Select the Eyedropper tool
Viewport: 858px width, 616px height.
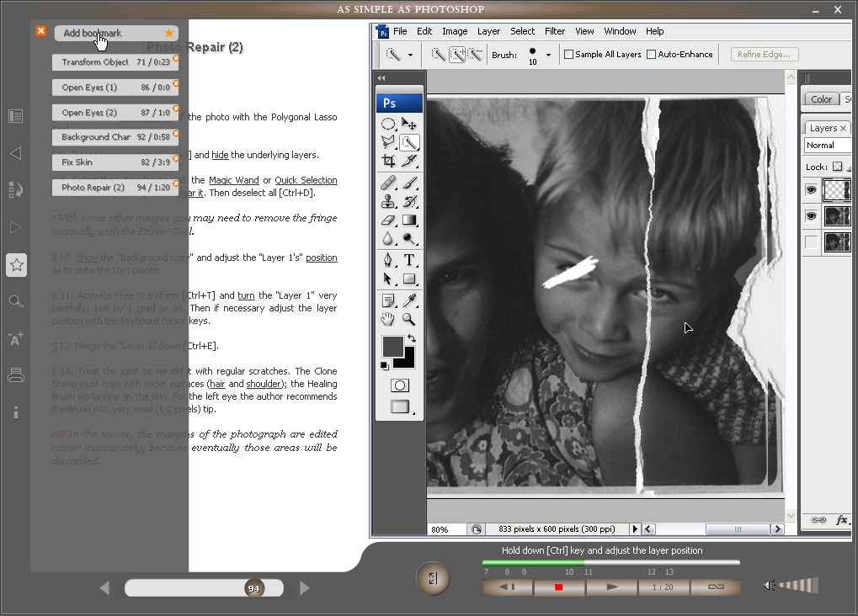click(408, 300)
